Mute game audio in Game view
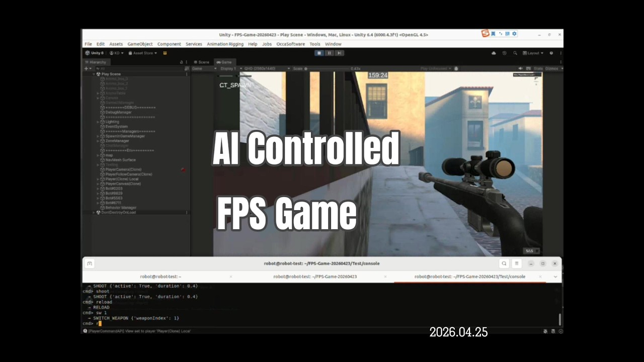Screen dimensions: 644x362 (x=521, y=68)
